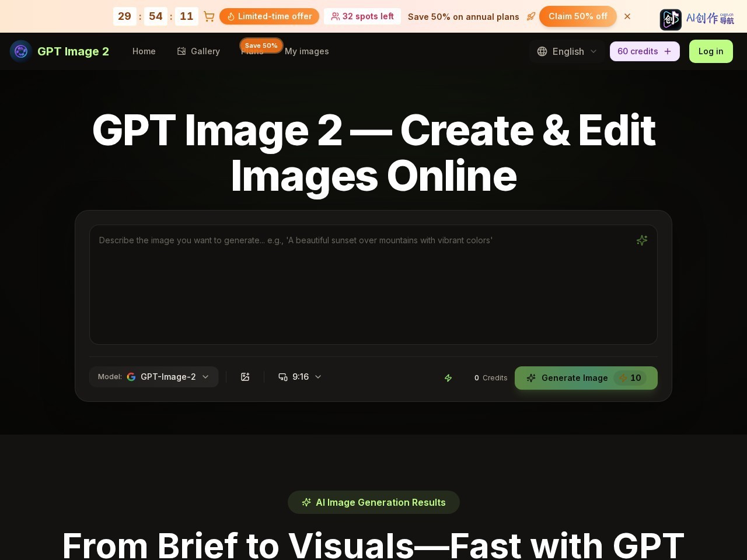Click the flame icon in Limited-time offer
Image resolution: width=747 pixels, height=560 pixels.
click(x=231, y=16)
